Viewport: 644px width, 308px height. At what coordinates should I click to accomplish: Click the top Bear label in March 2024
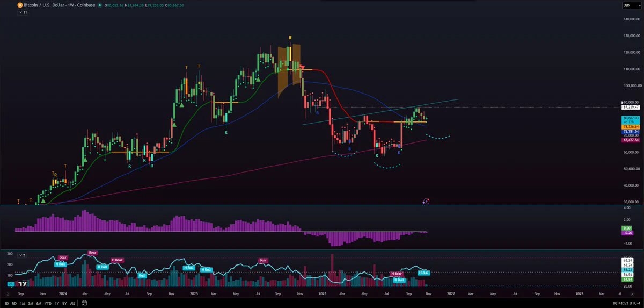(92, 252)
